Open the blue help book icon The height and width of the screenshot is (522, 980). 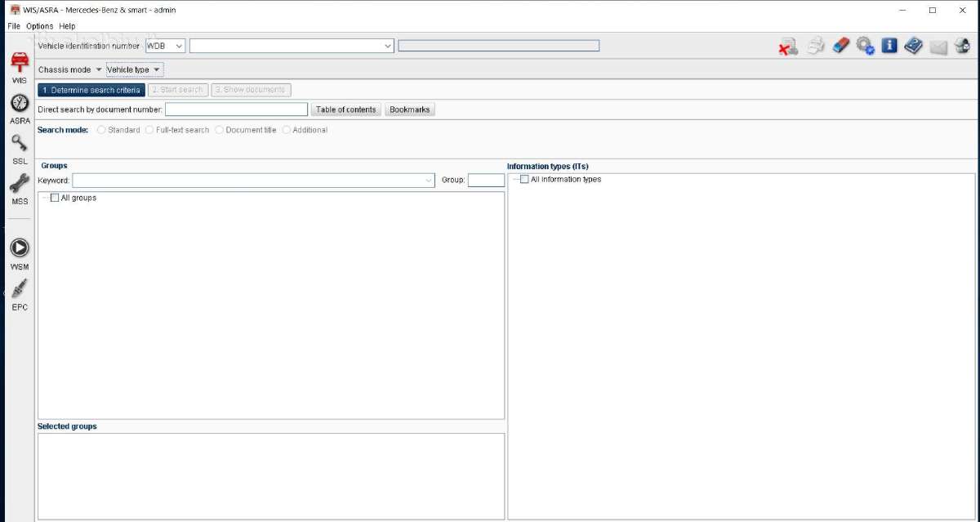914,46
